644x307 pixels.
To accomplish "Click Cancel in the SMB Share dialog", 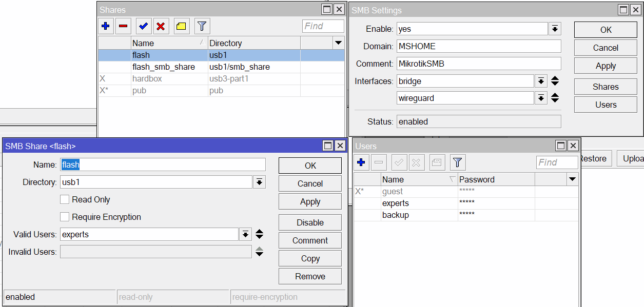I will (310, 183).
